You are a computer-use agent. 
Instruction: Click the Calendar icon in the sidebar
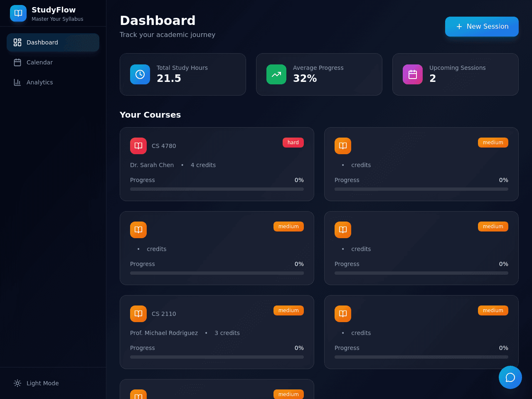17,62
